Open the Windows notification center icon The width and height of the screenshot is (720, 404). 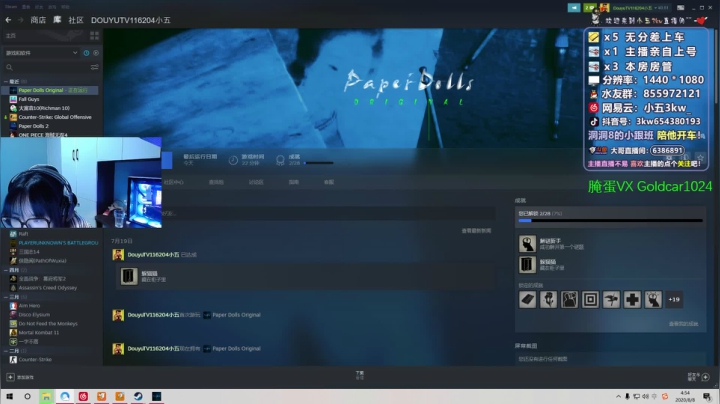[707, 396]
